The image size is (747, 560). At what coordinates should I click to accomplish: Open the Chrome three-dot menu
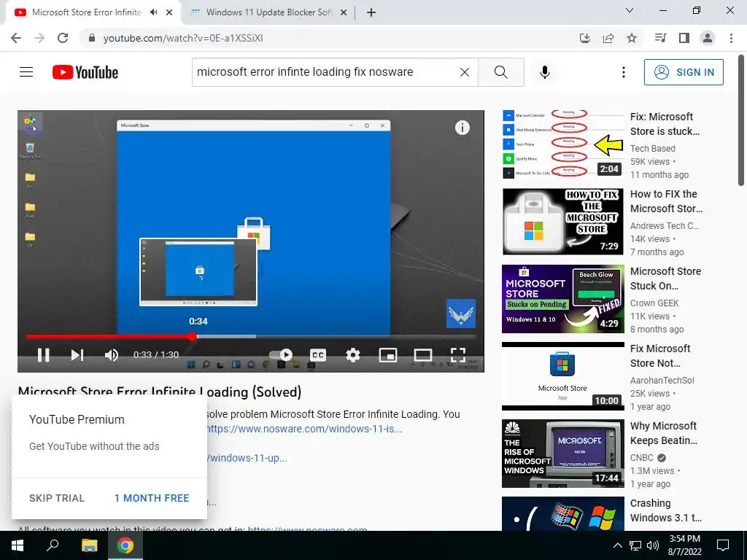point(731,38)
